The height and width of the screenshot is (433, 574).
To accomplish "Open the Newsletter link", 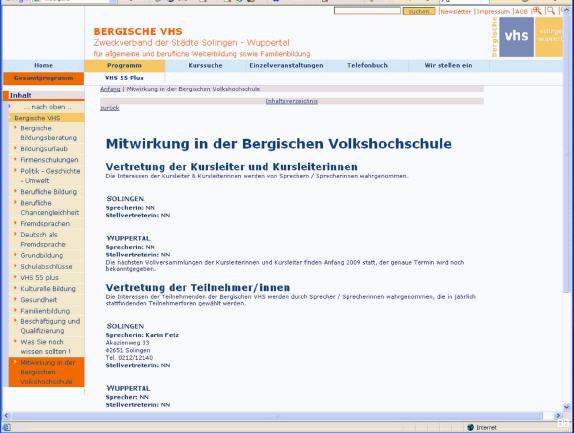I will click(x=456, y=12).
